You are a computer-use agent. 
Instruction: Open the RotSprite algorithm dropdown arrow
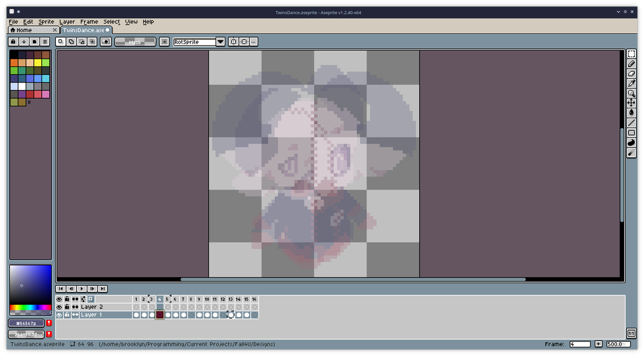(221, 41)
